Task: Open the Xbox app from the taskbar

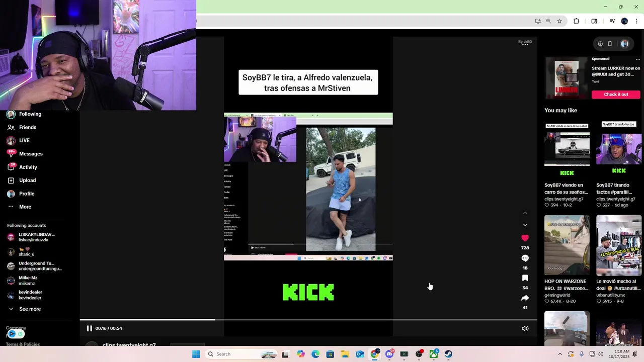Action: click(x=434, y=354)
